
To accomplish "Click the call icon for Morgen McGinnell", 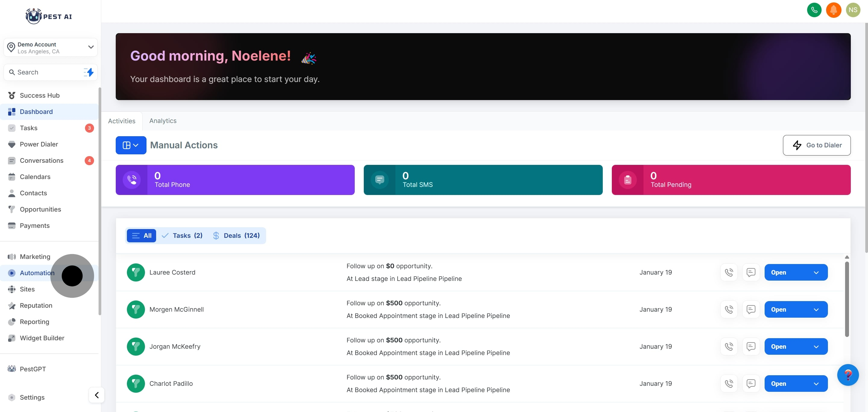I will point(728,309).
